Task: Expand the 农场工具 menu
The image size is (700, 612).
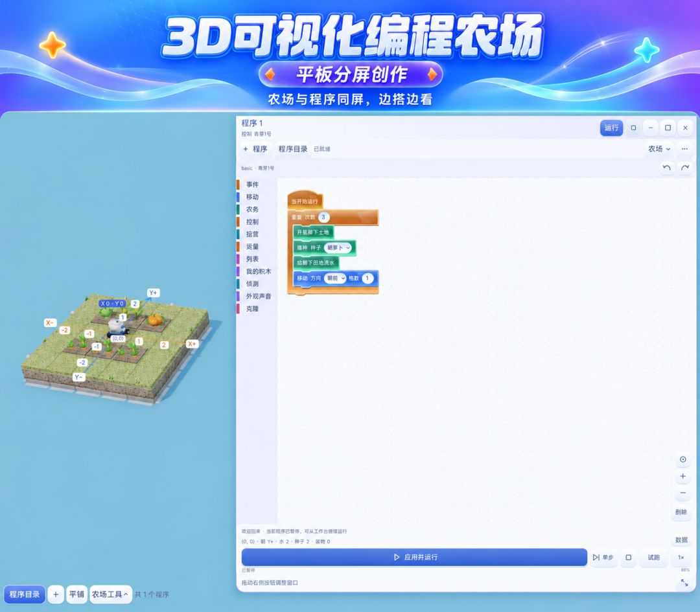Action: click(x=111, y=595)
